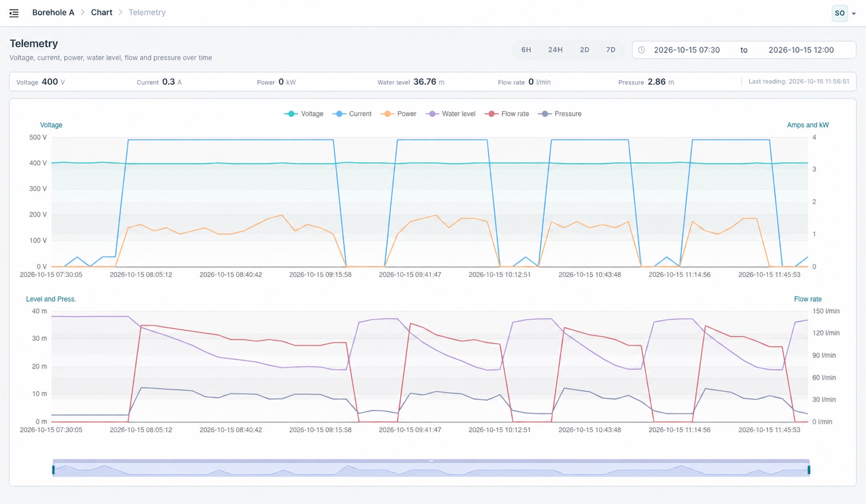The width and height of the screenshot is (866, 504).
Task: Grab the right zoom slider handle
Action: tap(809, 470)
